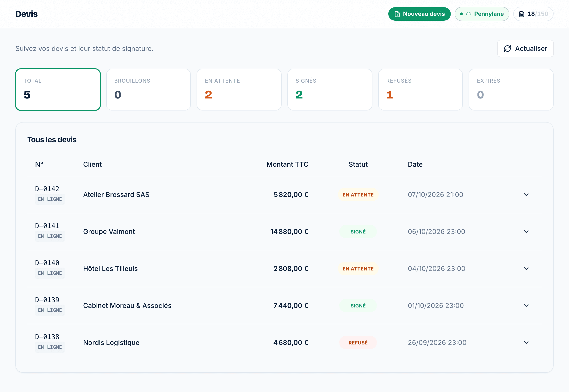Select the Total filter card

(58, 90)
